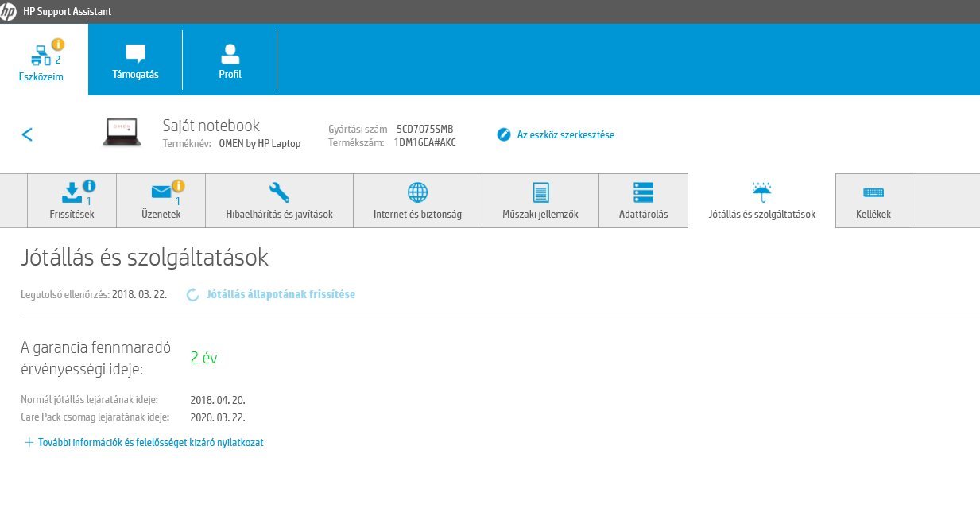Switch to the Üzenetek tab

coord(161,201)
